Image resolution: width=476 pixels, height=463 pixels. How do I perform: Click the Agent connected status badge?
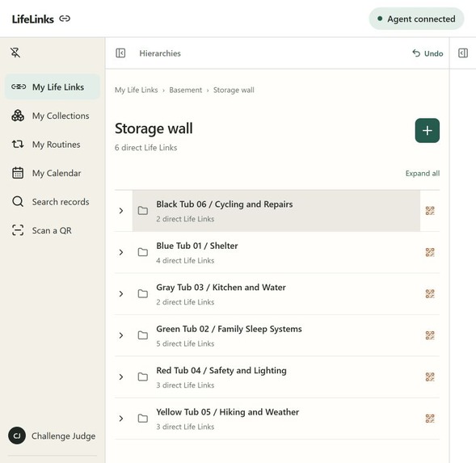click(416, 19)
